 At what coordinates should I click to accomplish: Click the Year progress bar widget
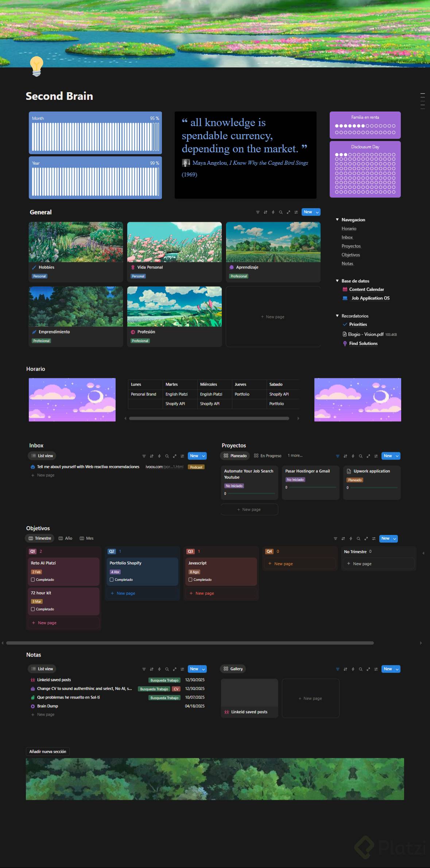click(95, 178)
